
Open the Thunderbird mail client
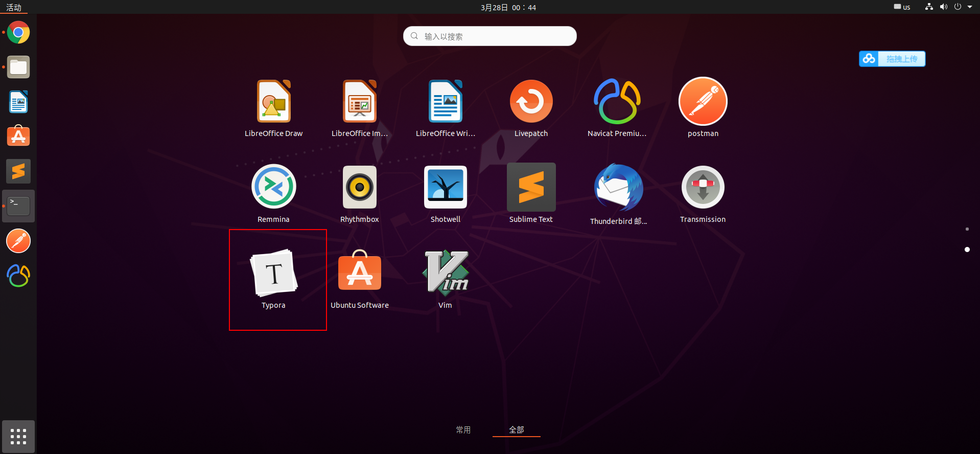click(618, 195)
